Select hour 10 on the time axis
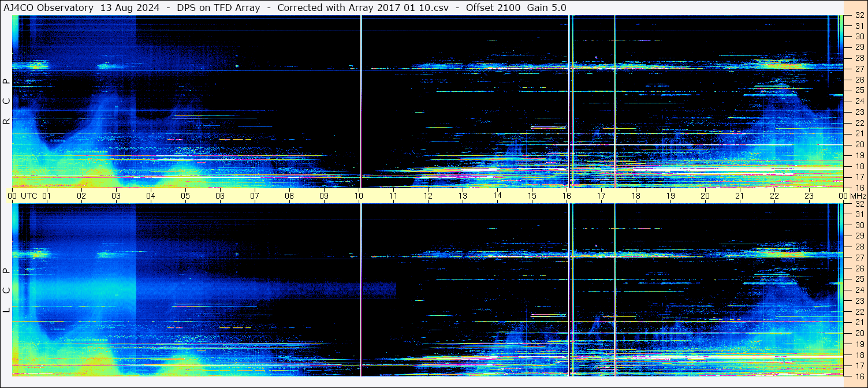 point(359,196)
